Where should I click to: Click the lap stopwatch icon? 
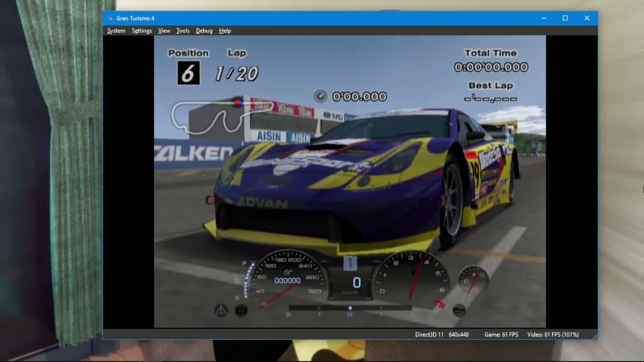(x=320, y=96)
